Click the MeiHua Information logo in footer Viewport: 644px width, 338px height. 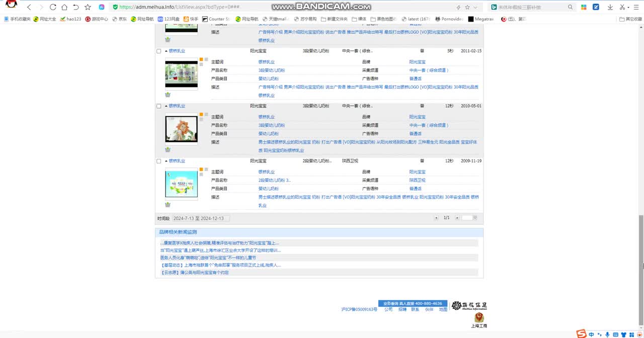click(469, 306)
